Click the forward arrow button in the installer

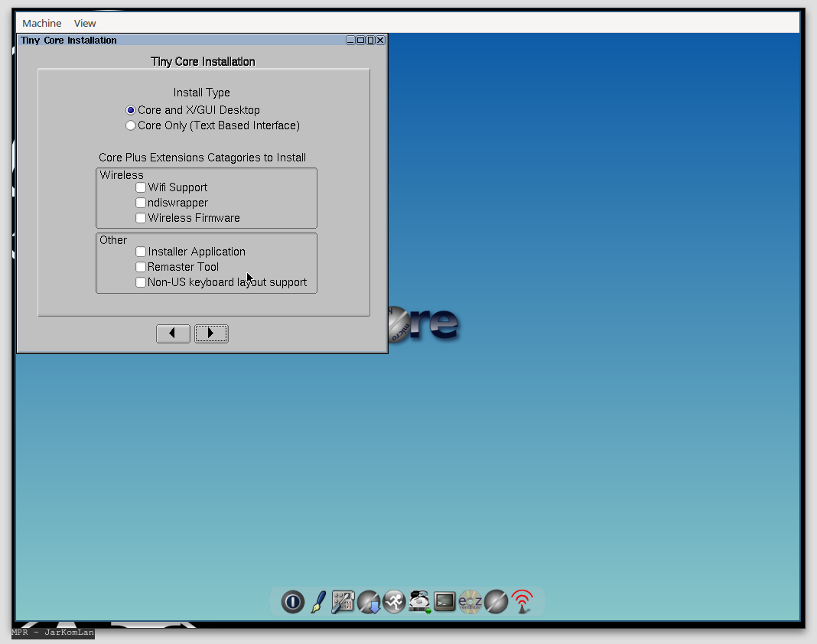point(211,333)
